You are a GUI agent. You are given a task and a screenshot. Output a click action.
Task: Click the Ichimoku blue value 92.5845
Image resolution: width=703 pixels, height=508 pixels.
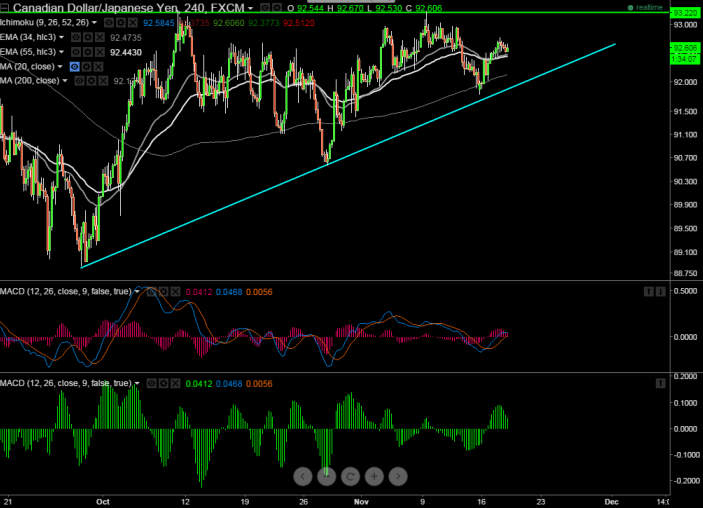159,23
